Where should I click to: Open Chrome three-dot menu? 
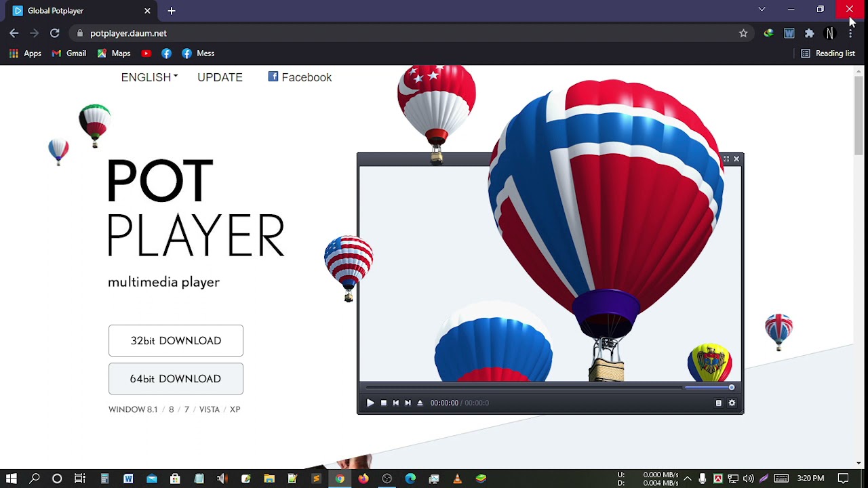click(850, 33)
